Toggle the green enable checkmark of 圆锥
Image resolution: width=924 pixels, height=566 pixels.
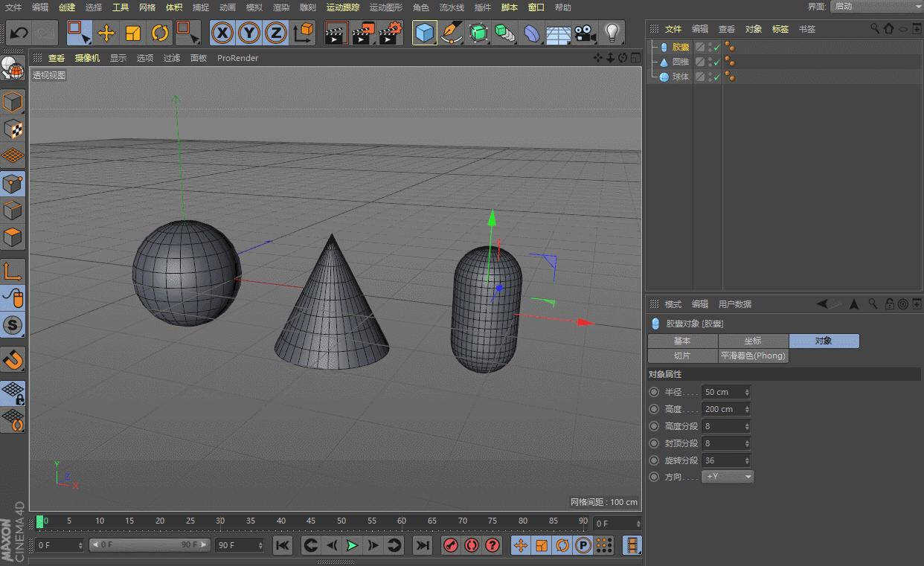(716, 61)
